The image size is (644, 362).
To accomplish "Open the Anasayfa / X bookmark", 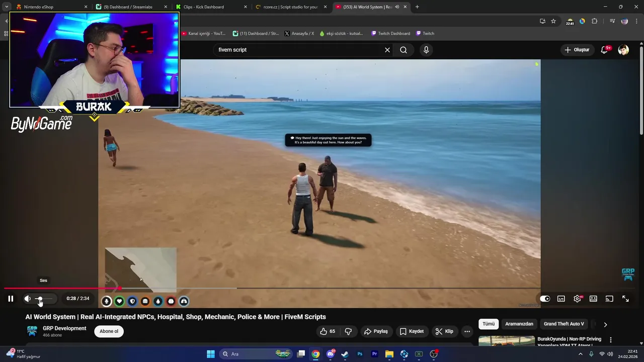I will click(x=299, y=33).
